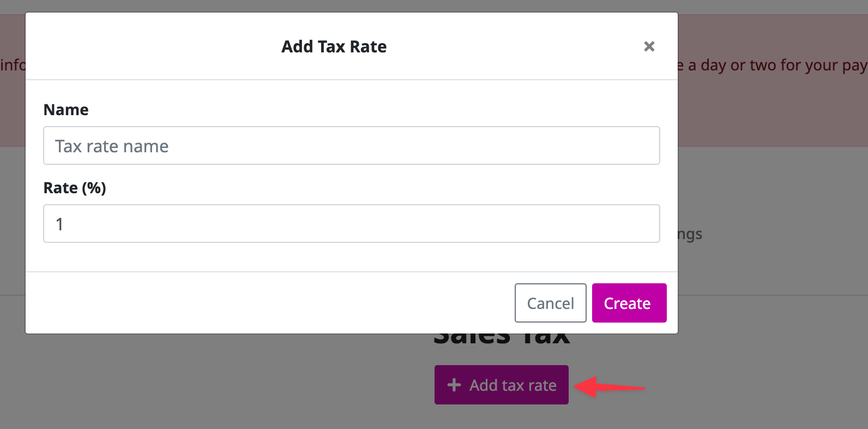Activate the plus icon for creating tax rates
Screen dimensions: 868x429
pyautogui.click(x=454, y=385)
